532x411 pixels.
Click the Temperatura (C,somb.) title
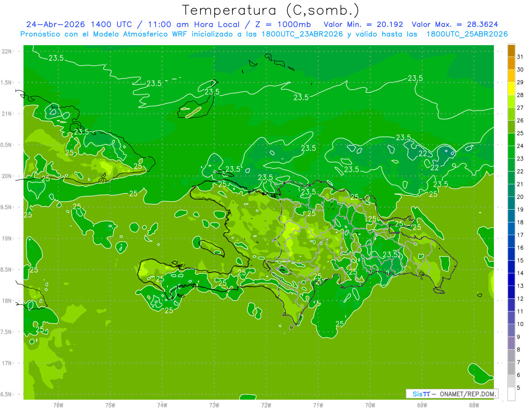pyautogui.click(x=271, y=10)
